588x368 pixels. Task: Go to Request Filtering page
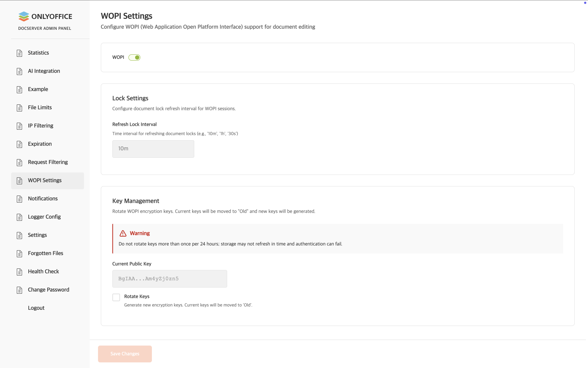[x=48, y=162]
